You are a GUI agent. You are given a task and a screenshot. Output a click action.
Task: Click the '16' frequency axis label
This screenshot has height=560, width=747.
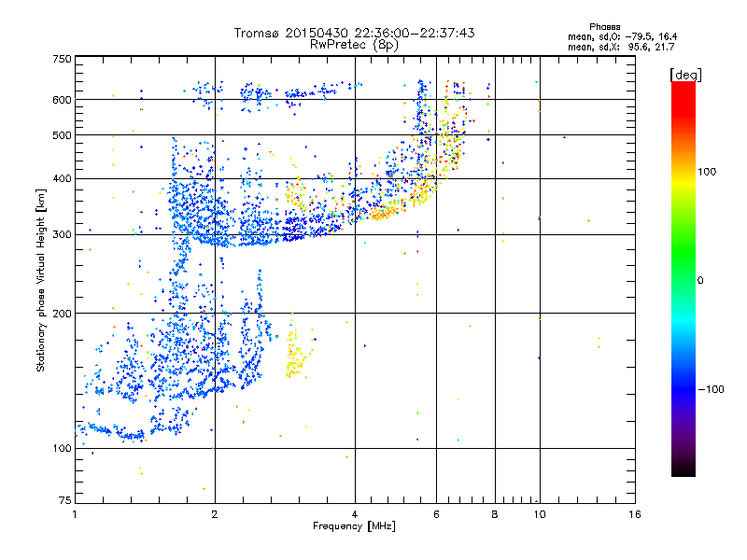[x=635, y=514]
